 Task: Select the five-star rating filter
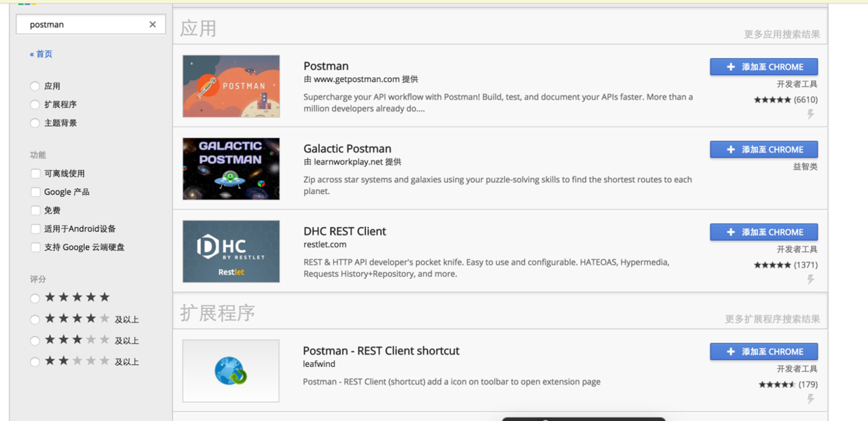pos(35,298)
